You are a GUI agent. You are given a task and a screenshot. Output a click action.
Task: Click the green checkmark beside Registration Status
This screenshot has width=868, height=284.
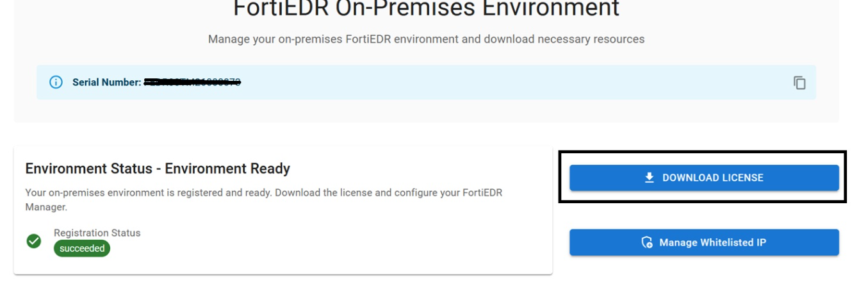pos(34,241)
